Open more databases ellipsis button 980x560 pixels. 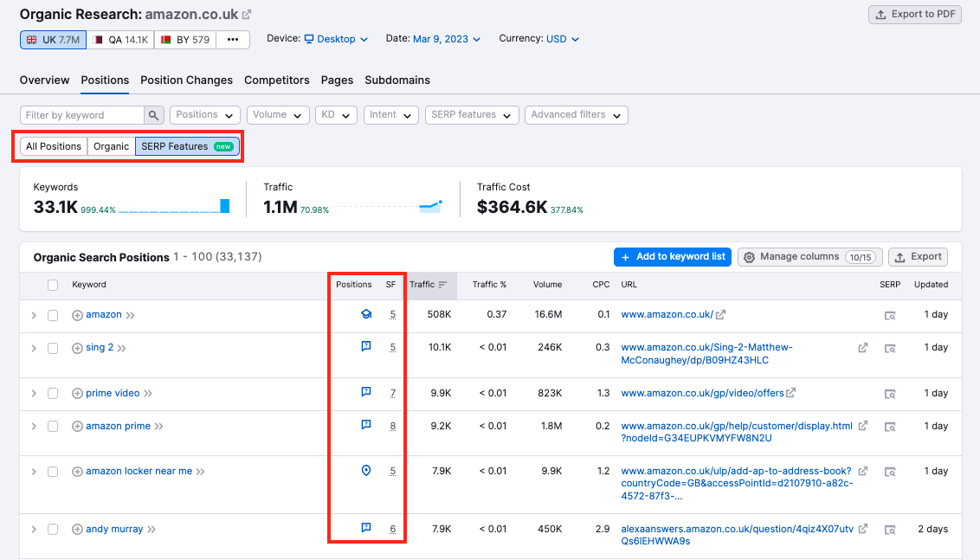[x=233, y=39]
